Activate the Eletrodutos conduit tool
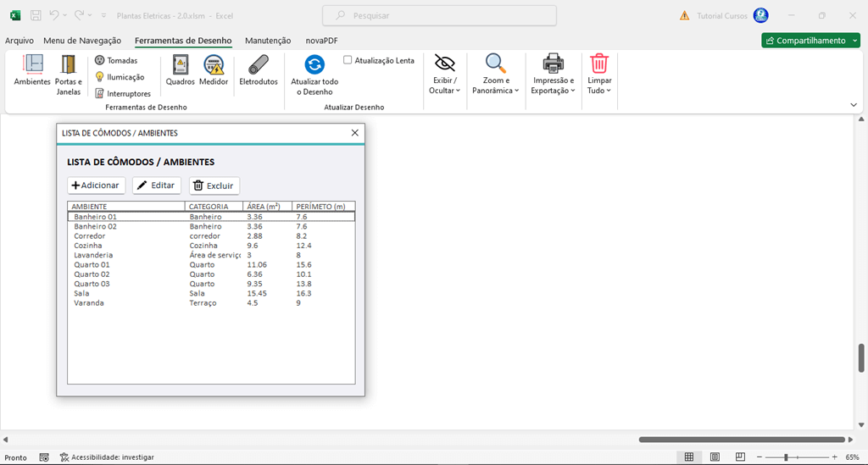Image resolution: width=868 pixels, height=465 pixels. (259, 70)
